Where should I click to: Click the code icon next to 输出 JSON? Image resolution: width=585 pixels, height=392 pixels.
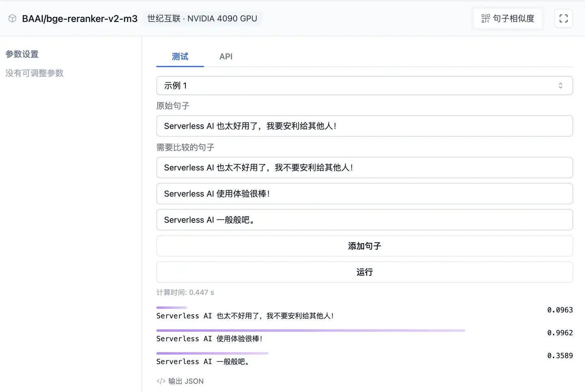coord(160,381)
